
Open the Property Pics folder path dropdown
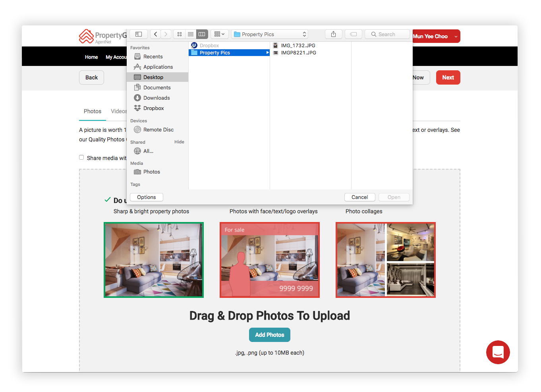click(x=270, y=34)
